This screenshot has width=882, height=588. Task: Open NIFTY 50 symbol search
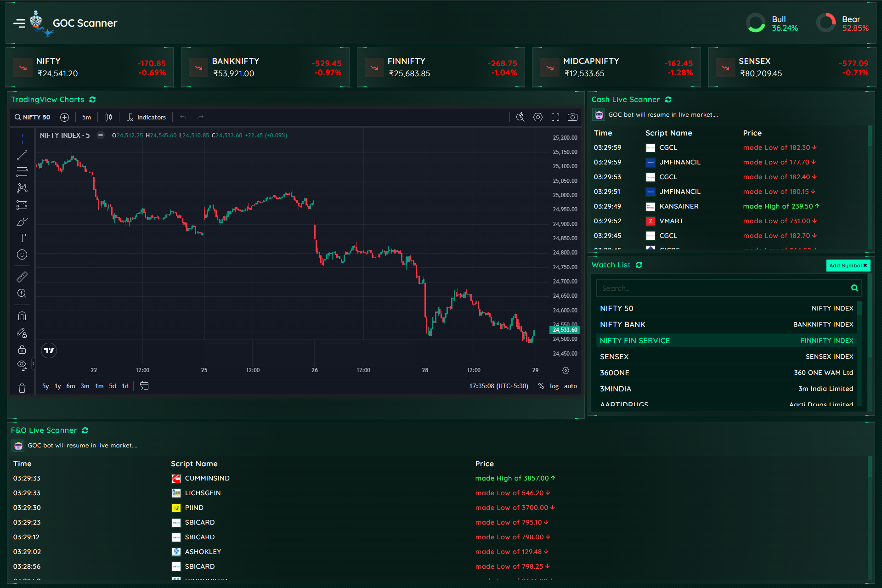tap(32, 117)
